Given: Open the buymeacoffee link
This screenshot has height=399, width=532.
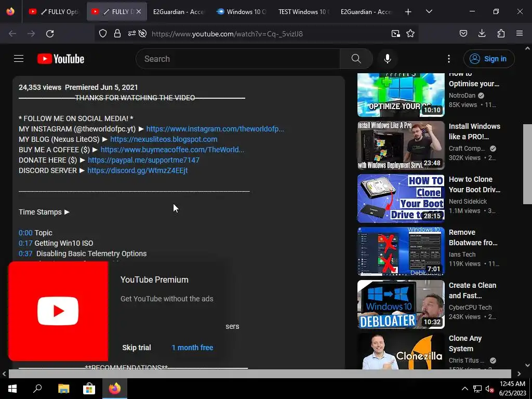Looking at the screenshot, I should tap(172, 150).
